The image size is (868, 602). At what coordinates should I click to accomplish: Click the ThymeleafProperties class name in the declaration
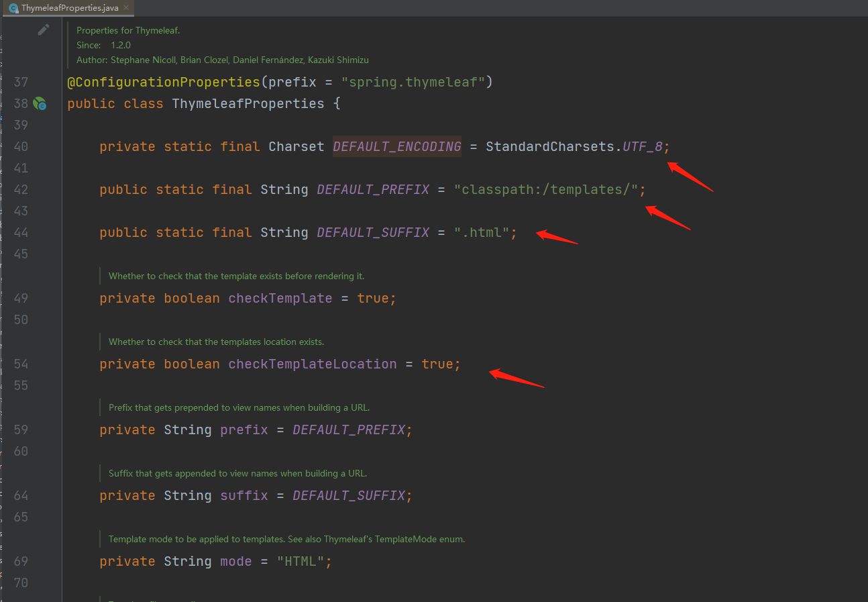coord(248,103)
